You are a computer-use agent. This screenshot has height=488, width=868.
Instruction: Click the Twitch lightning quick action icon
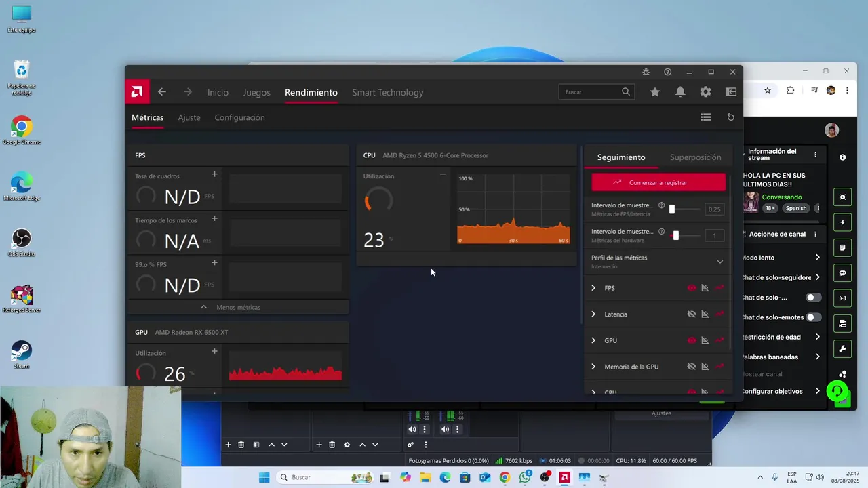843,222
